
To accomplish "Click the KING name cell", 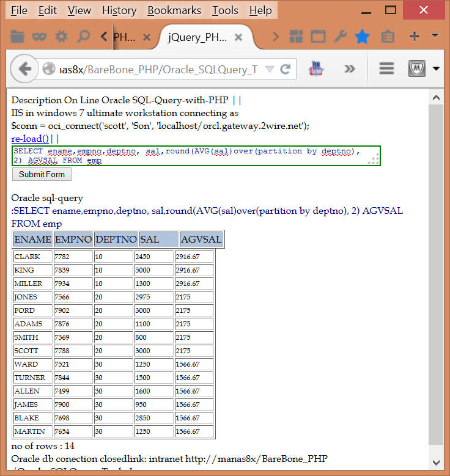I will coord(33,270).
